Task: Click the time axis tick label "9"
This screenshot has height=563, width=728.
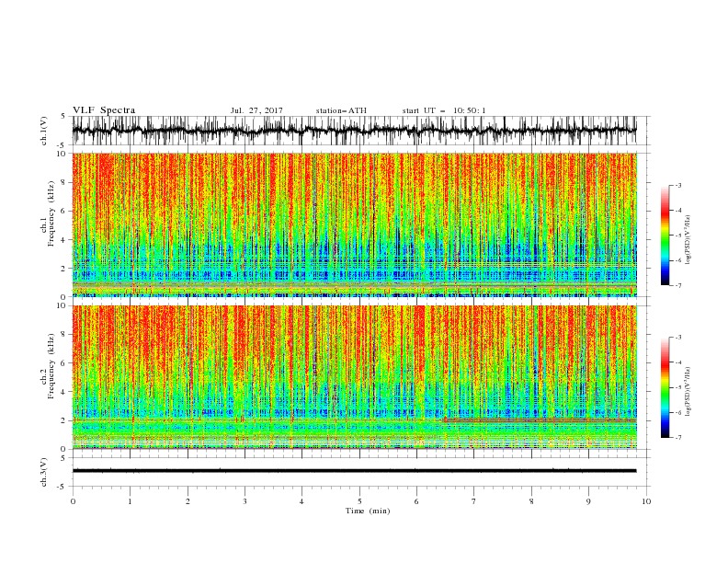Action: coord(588,501)
